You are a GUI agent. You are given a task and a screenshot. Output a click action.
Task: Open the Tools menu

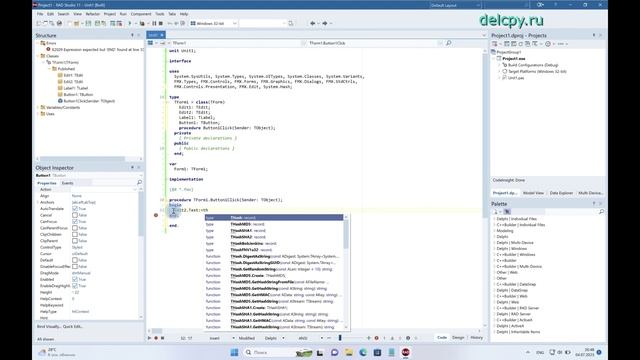(x=160, y=14)
